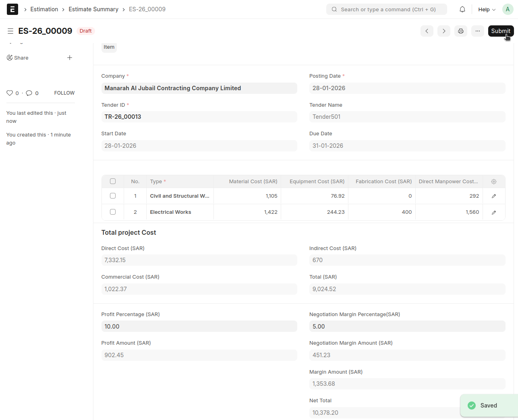Screen dimensions: 518x420
Task: Edit the Civil and Structural Works row
Action: (494, 196)
